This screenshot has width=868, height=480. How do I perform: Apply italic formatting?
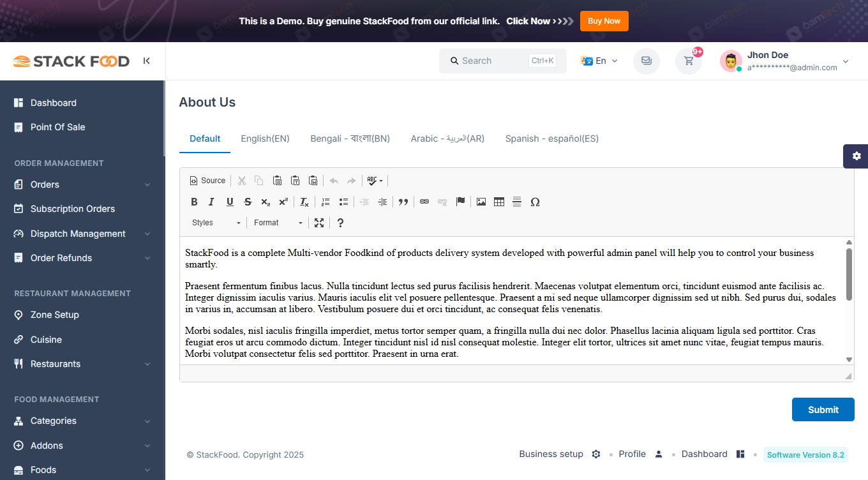(211, 202)
